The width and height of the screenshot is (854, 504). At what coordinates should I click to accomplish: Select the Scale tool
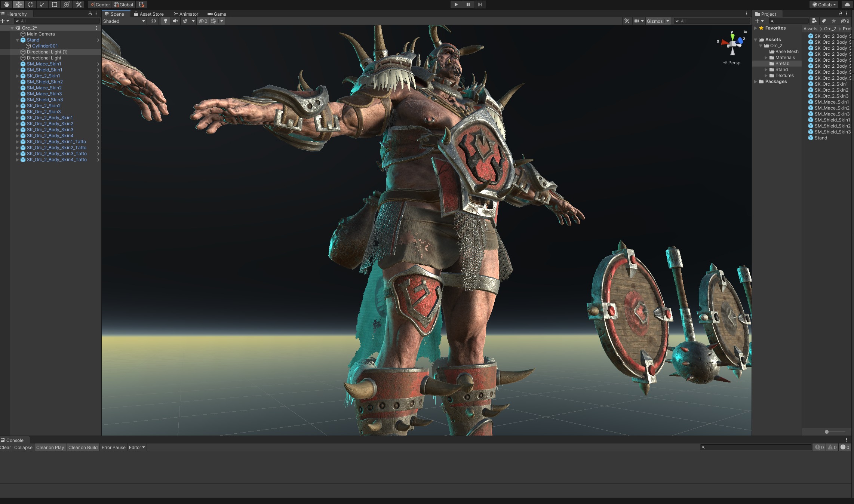[42, 4]
